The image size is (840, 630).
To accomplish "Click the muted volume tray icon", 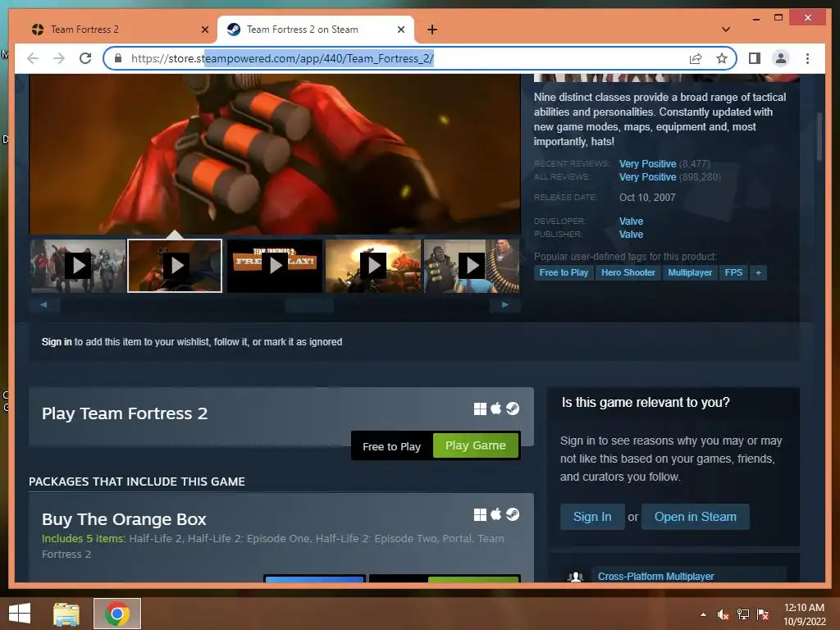I will [x=724, y=614].
